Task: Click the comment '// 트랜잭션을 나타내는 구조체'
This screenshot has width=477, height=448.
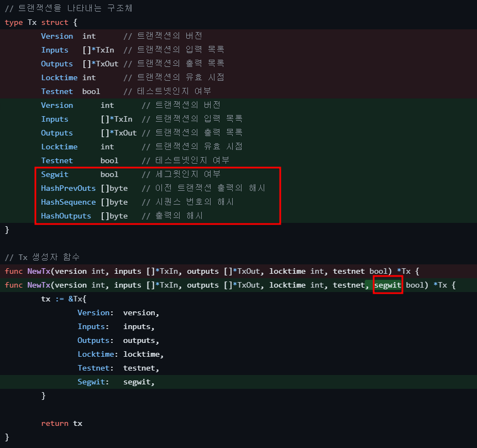Action: tap(69, 8)
